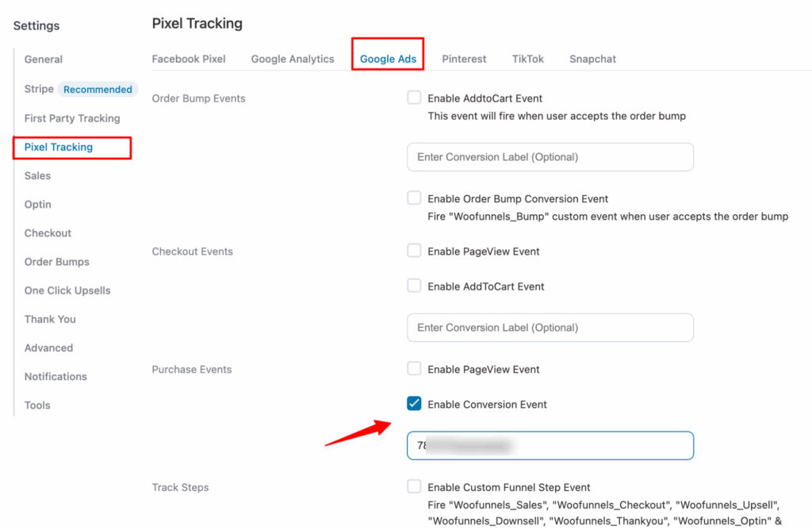
Task: Disable the Conversion Event checkbox
Action: pos(413,404)
